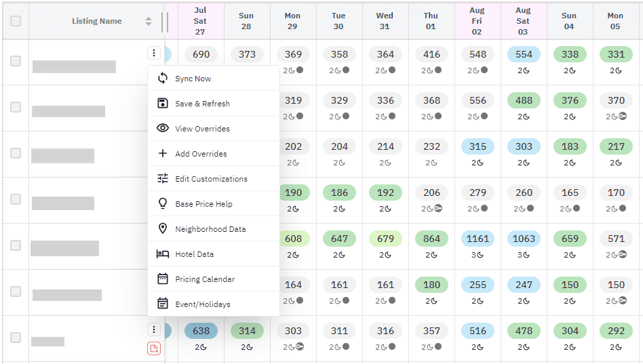
Task: Check the first listing row checkbox
Action: 16,61
